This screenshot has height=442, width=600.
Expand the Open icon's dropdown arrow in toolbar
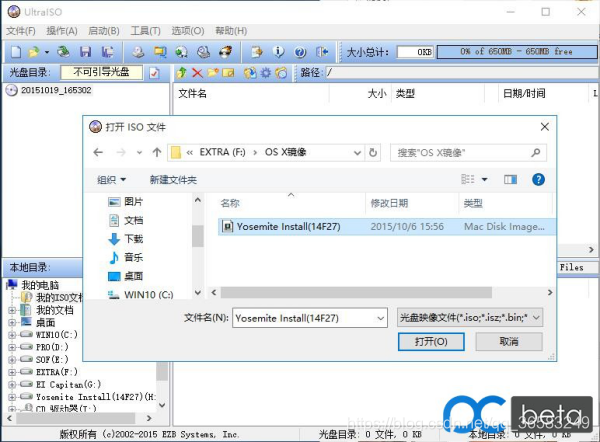click(47, 52)
